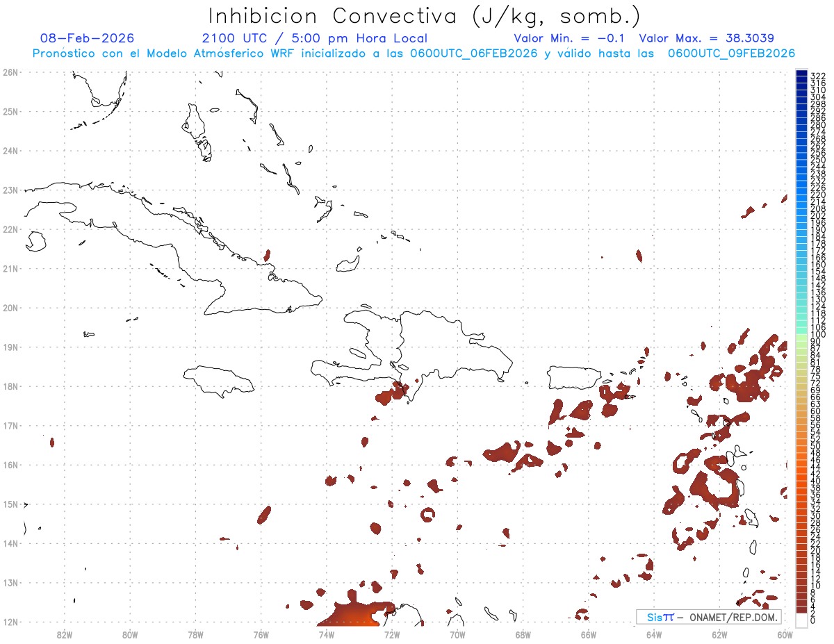Image resolution: width=834 pixels, height=644 pixels.
Task: Click the 18N latitude label
Action: [10, 386]
